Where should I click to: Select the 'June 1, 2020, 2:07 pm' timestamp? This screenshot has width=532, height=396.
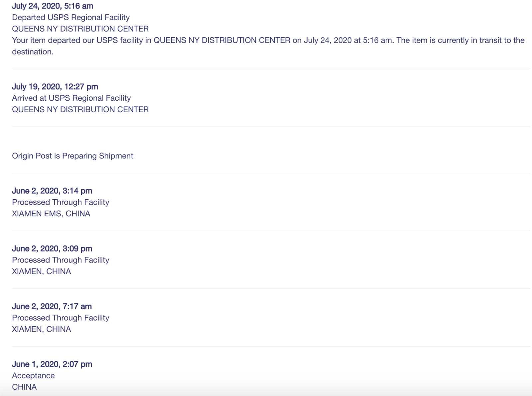(52, 364)
